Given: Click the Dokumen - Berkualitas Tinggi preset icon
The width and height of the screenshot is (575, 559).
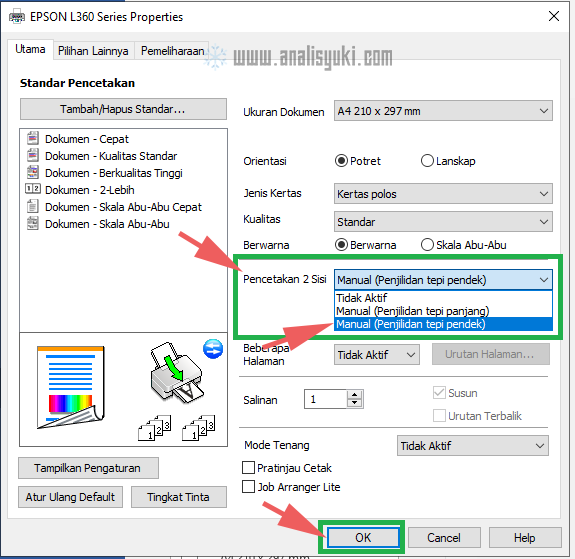Looking at the screenshot, I should click(x=33, y=172).
